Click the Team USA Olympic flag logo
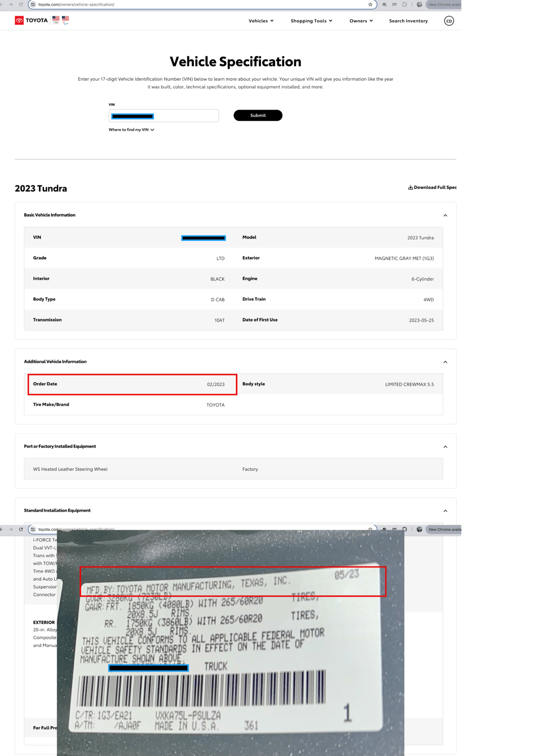The height and width of the screenshot is (756, 548). [56, 20]
